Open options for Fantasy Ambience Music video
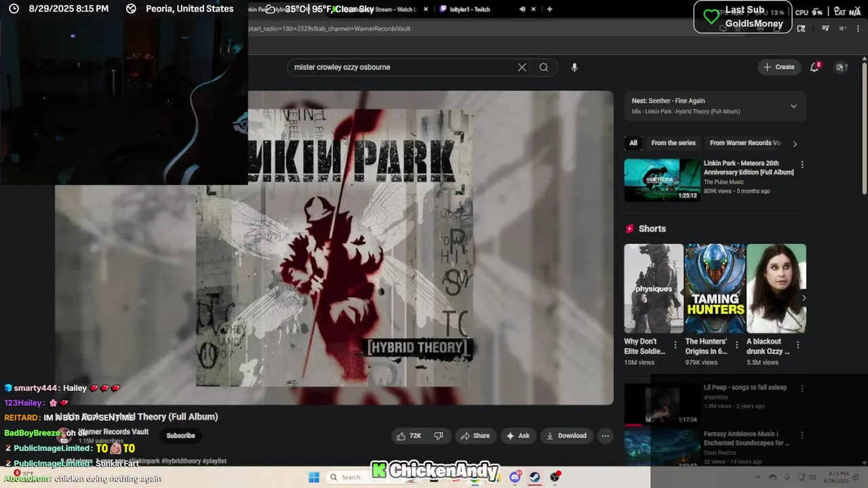The height and width of the screenshot is (488, 868). coord(802,436)
